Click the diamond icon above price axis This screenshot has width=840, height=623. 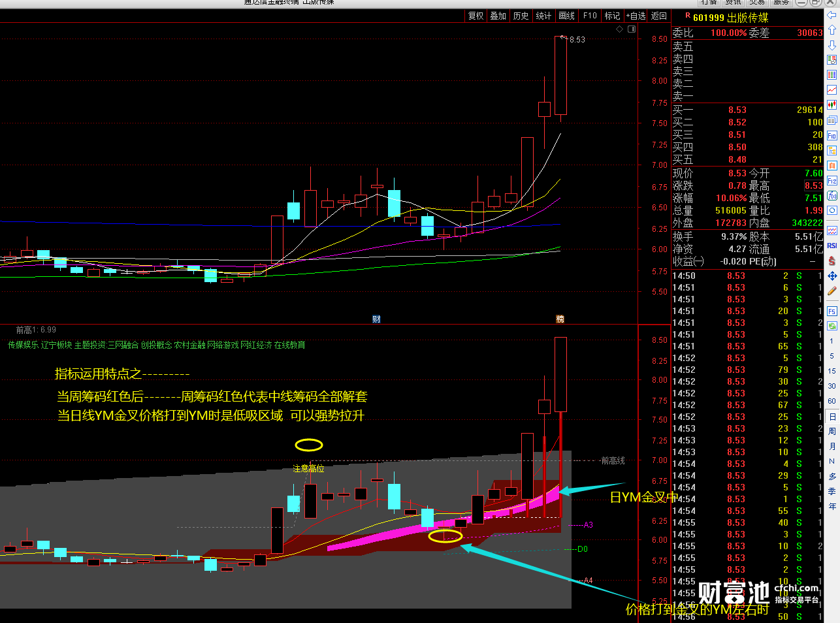619,29
